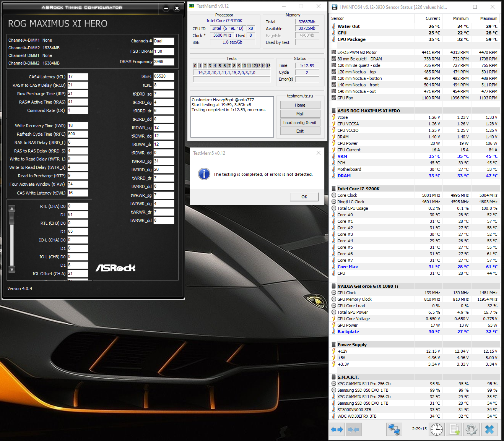504x441 pixels.
Task: Click thermometer icon beside Backplate row
Action: [x=333, y=332]
